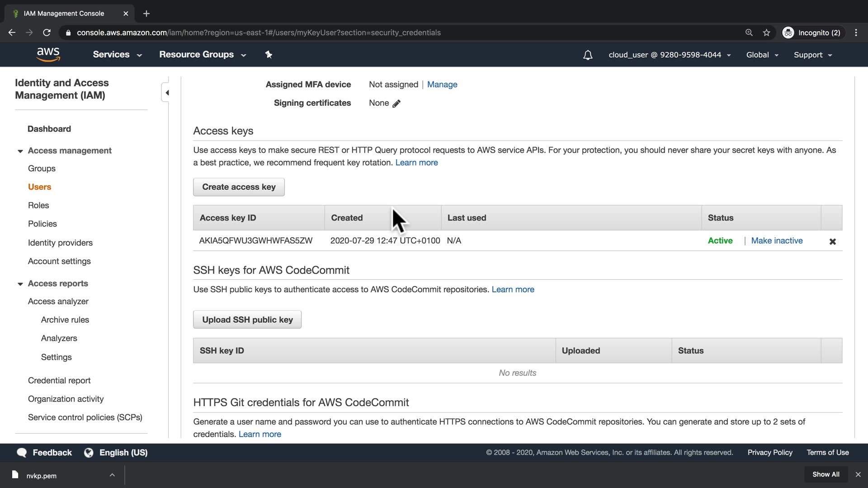Click Make inactive for the access key
The image size is (868, 488).
pos(777,241)
